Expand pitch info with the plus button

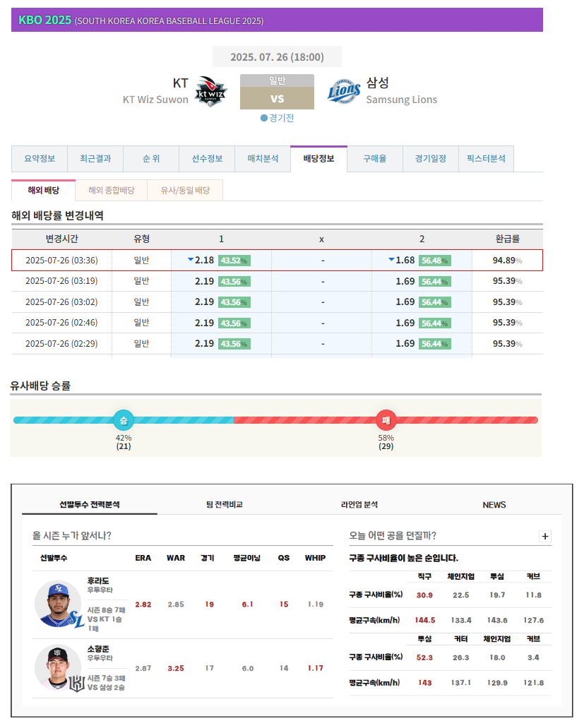pos(545,536)
